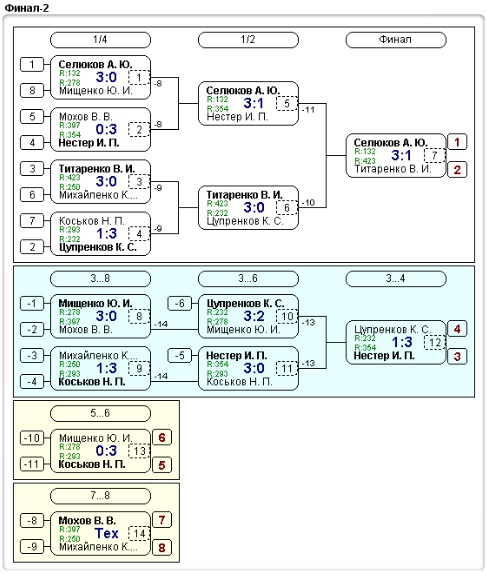
Task: Click the 3...6 round header
Action: [x=248, y=279]
